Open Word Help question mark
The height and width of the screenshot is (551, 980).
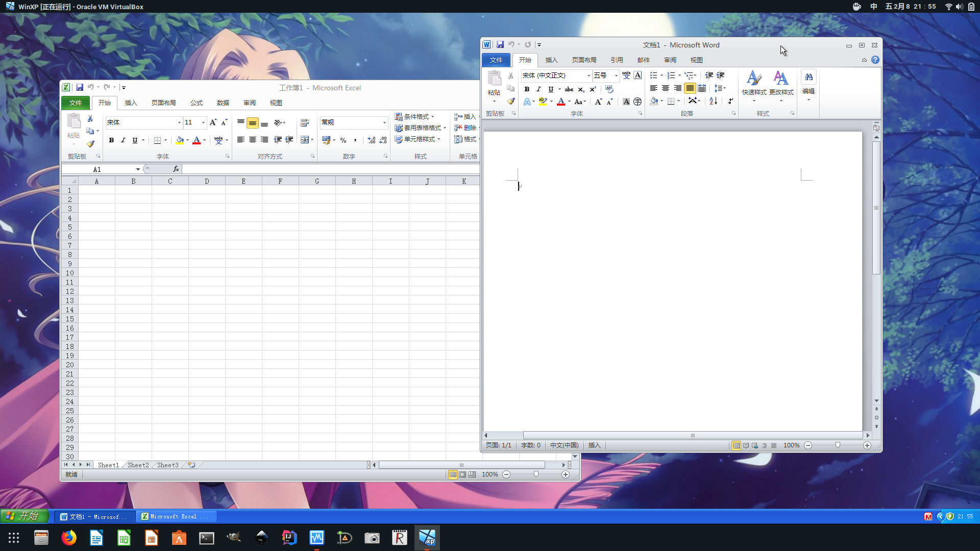(875, 60)
